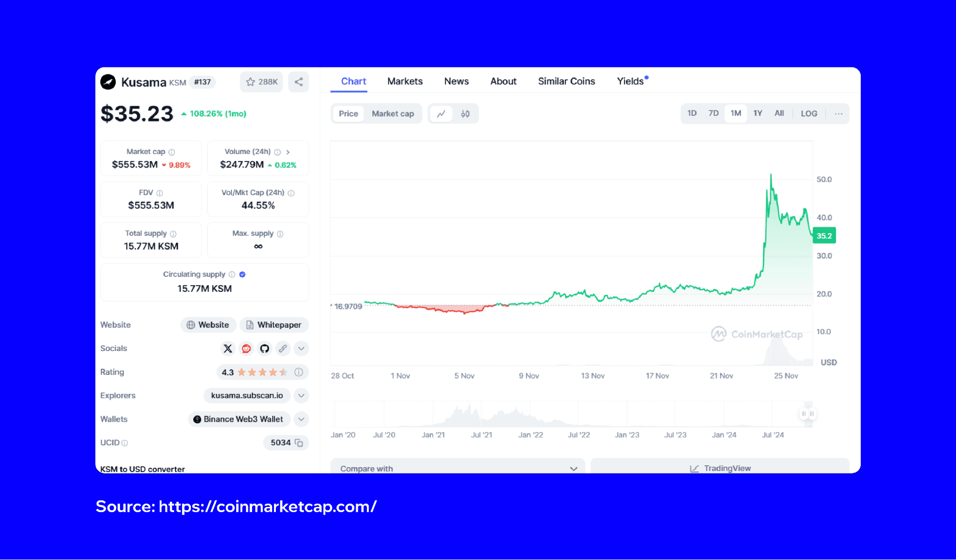Click the verified circulating supply badge
956x560 pixels.
pos(242,275)
